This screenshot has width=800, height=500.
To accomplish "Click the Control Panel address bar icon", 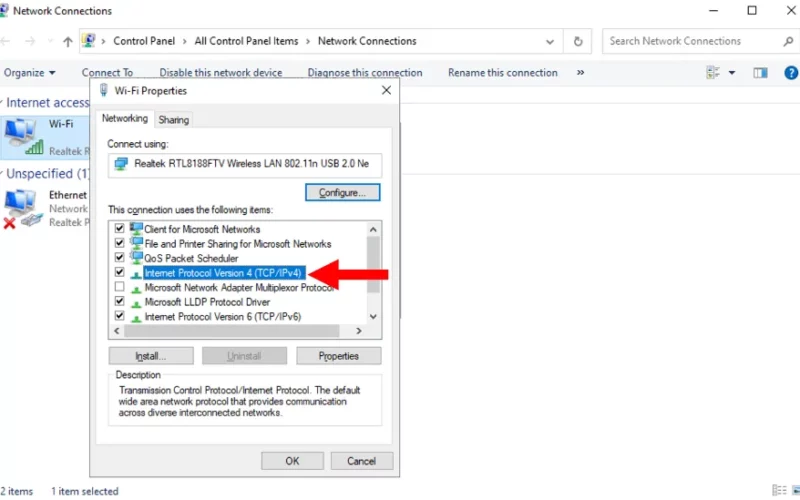I will pyautogui.click(x=89, y=41).
